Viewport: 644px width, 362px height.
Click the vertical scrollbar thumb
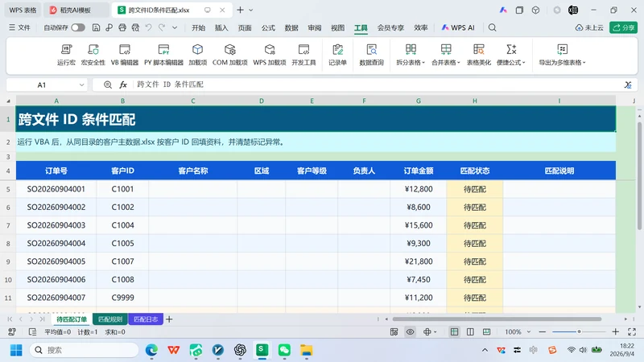click(x=639, y=175)
